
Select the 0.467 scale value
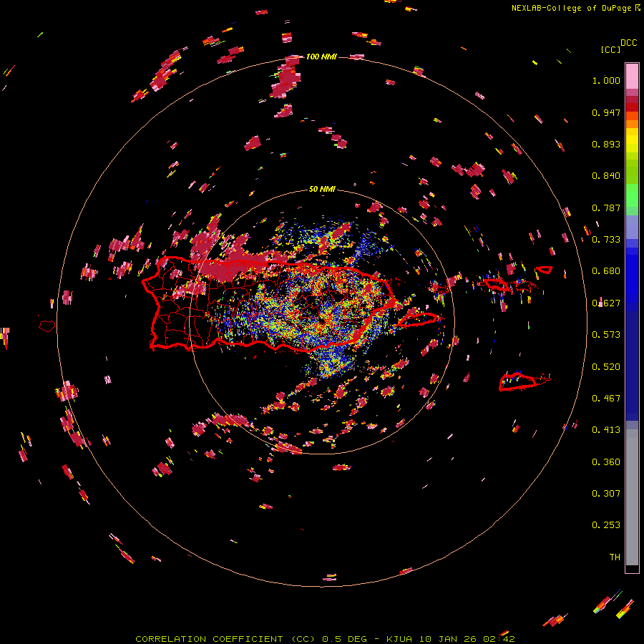606,399
